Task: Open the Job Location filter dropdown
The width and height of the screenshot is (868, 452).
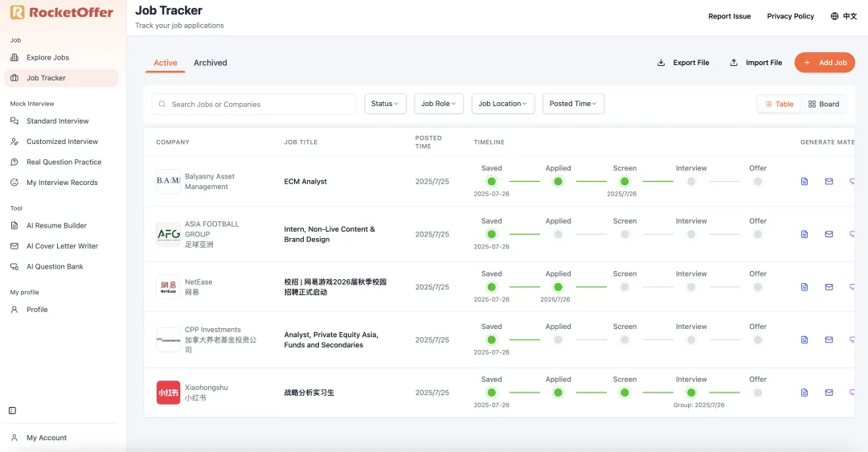Action: click(503, 104)
